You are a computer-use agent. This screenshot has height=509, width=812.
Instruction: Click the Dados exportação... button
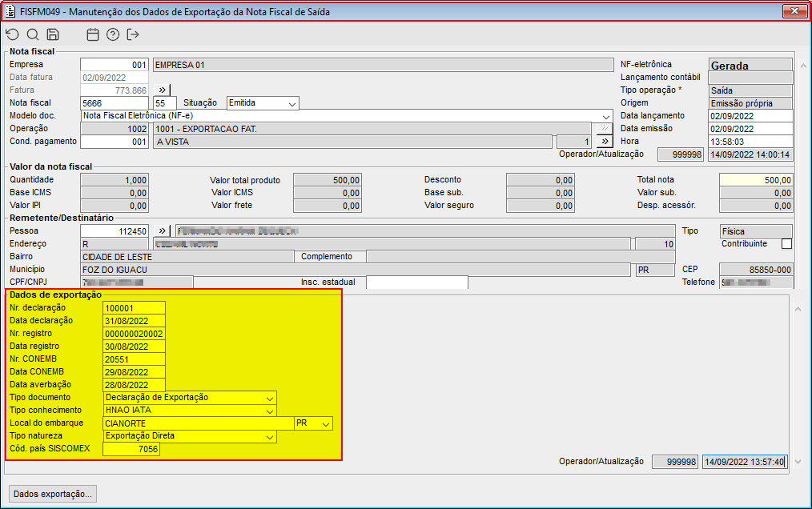tap(53, 494)
